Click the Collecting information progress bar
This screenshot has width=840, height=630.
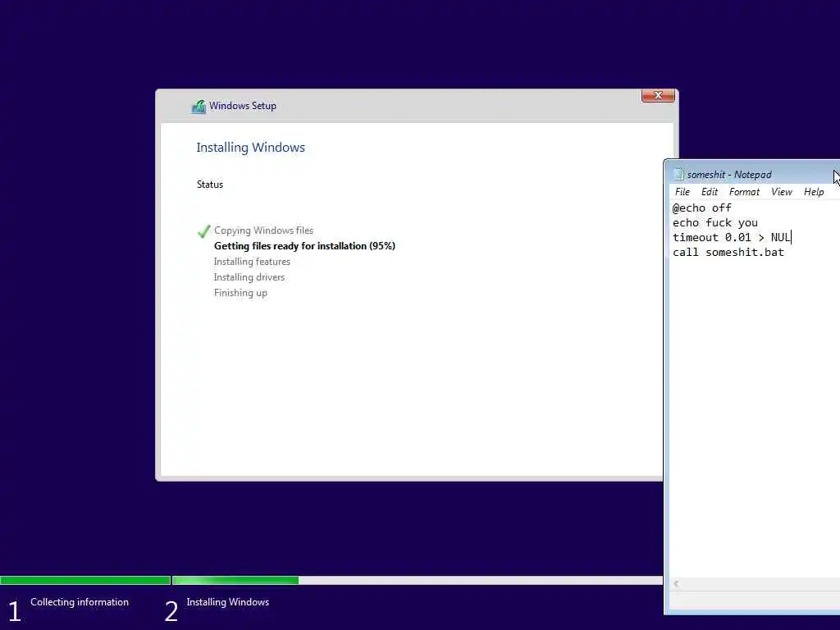tap(85, 580)
